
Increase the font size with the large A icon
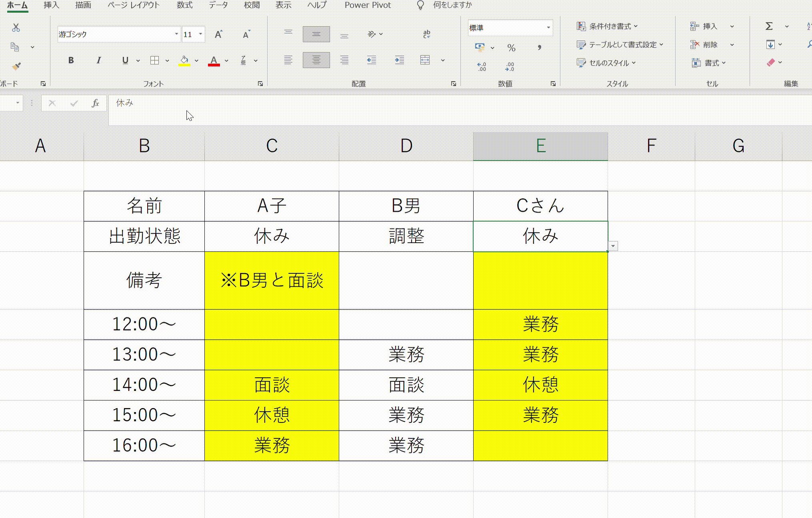click(218, 34)
